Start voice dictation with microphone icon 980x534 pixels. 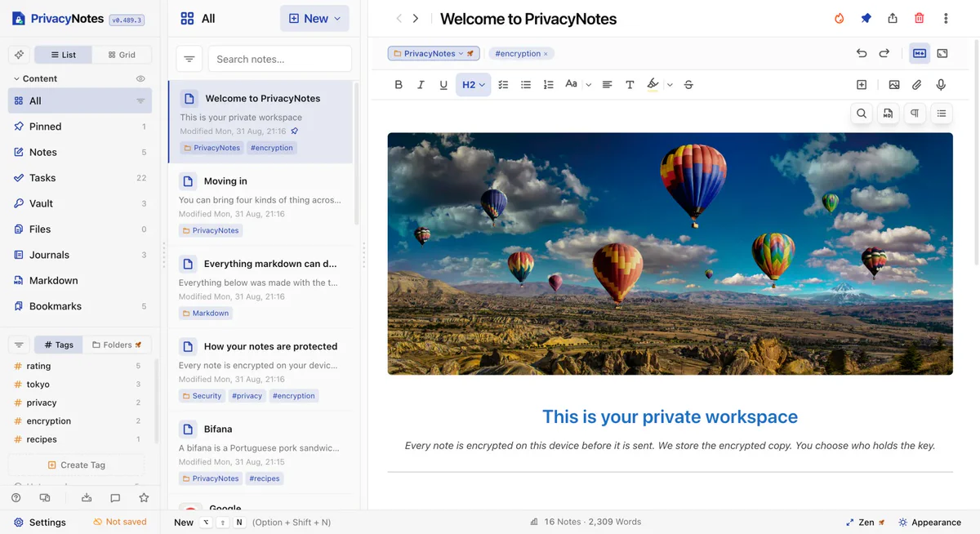click(x=941, y=85)
